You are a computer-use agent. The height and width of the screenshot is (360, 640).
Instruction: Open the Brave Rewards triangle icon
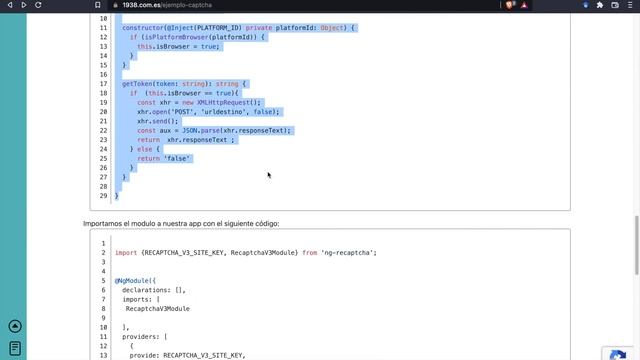click(524, 5)
